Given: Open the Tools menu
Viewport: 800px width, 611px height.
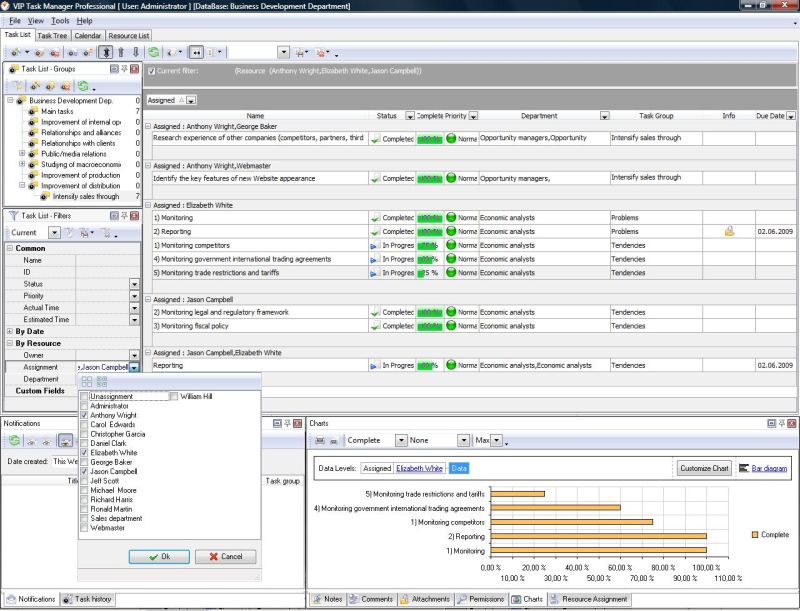Looking at the screenshot, I should pyautogui.click(x=60, y=20).
